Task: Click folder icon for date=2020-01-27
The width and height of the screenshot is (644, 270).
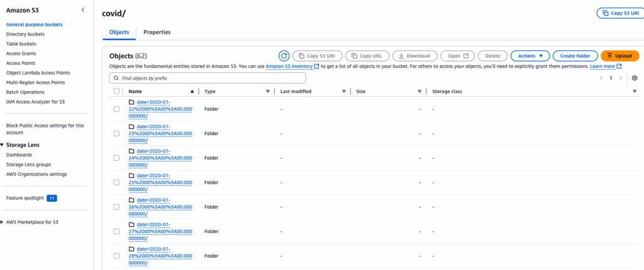Action: tap(131, 224)
